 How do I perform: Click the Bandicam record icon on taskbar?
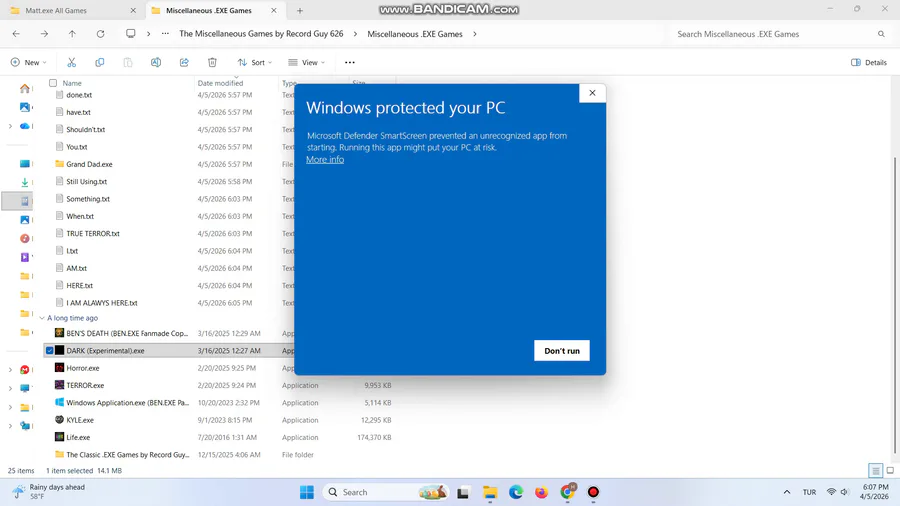click(x=593, y=492)
